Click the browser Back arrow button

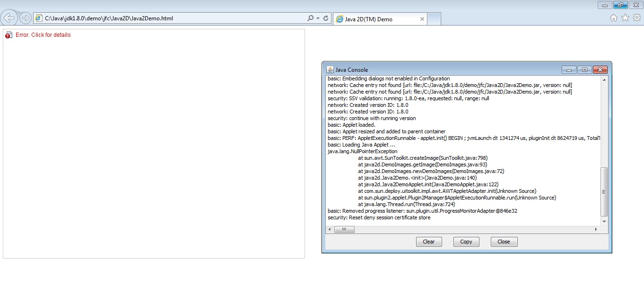[9, 18]
